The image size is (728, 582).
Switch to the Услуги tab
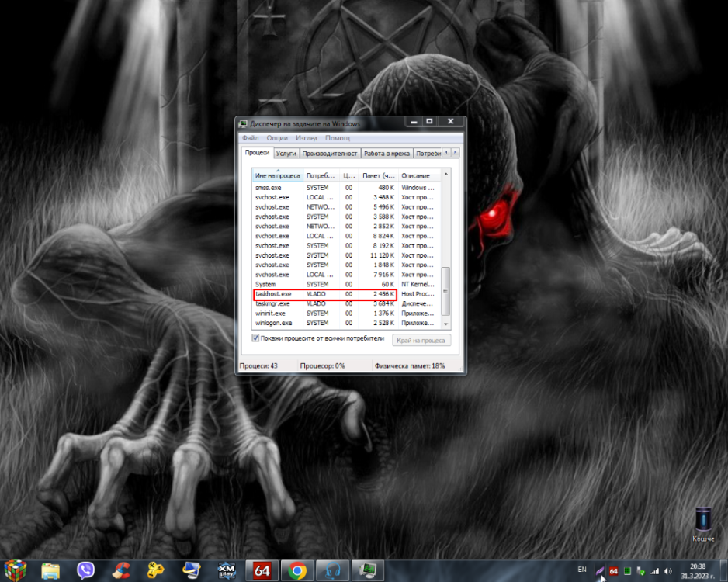coord(286,154)
